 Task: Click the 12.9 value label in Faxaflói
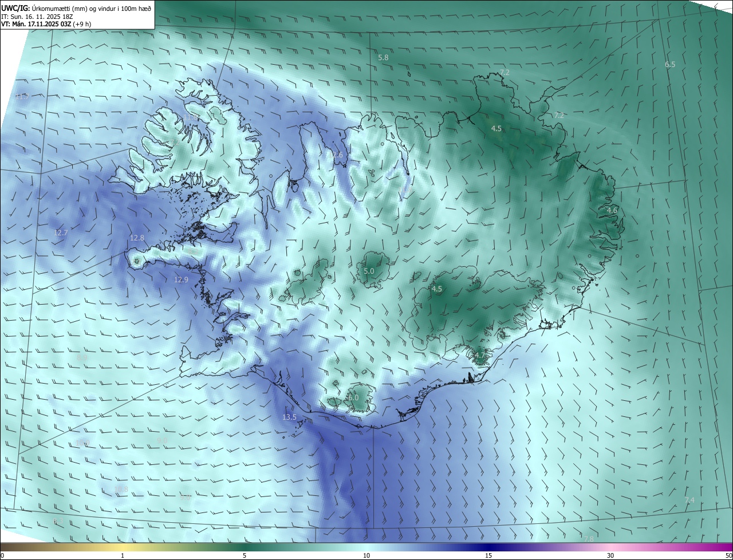click(181, 280)
